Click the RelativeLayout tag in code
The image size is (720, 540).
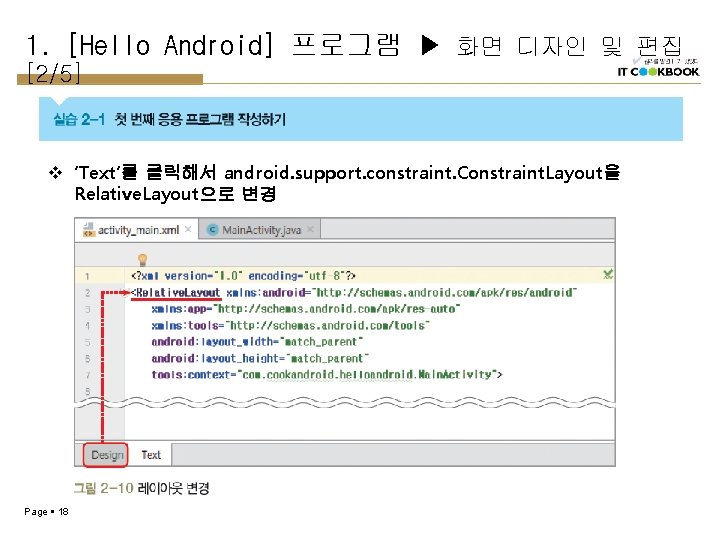[x=175, y=292]
